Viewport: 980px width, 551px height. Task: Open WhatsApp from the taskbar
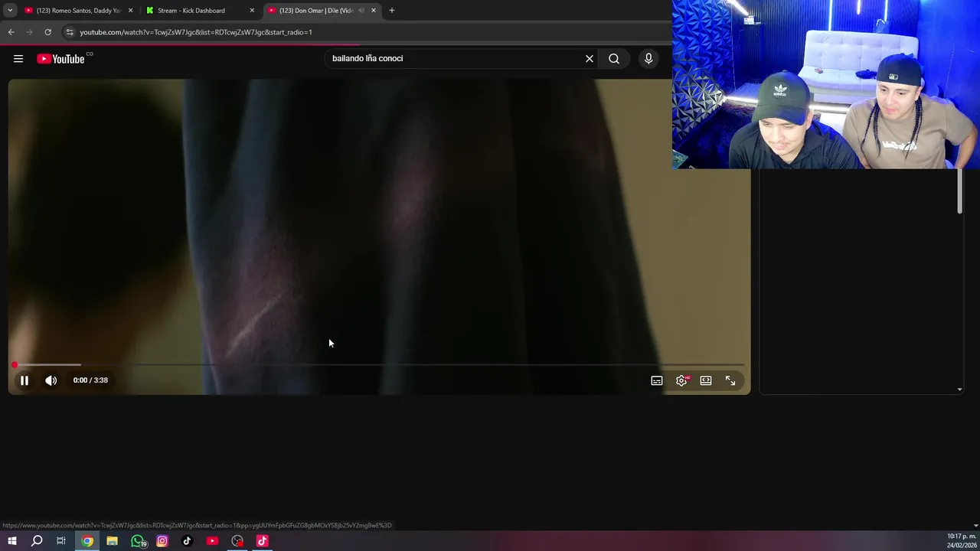[138, 541]
